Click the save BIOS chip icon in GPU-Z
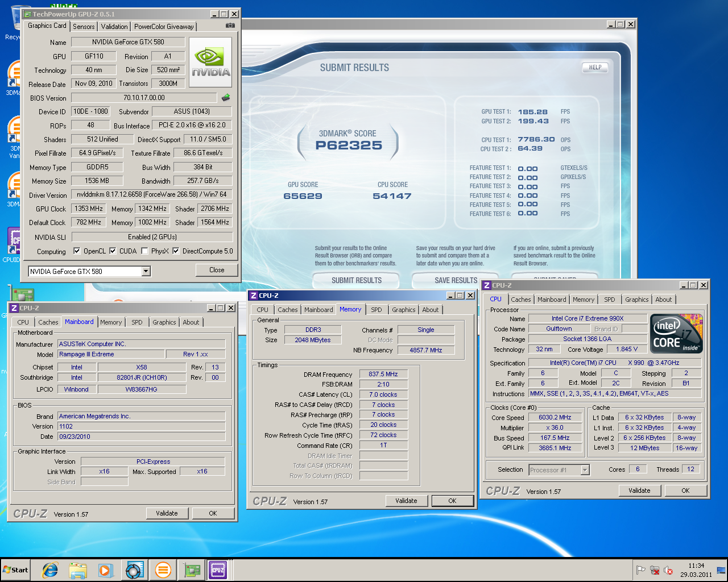 click(x=226, y=97)
